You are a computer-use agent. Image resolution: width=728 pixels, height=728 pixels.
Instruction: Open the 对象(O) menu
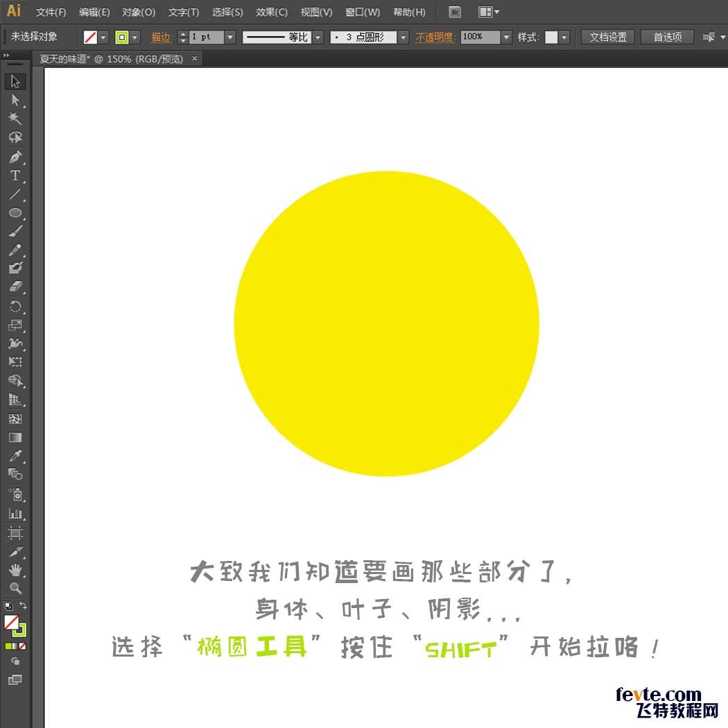point(139,12)
